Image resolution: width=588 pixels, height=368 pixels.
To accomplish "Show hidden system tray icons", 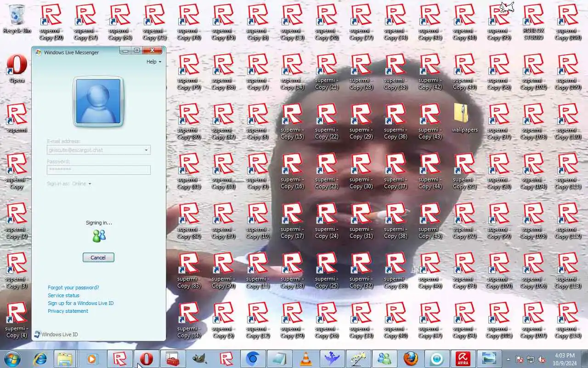I will click(x=508, y=359).
